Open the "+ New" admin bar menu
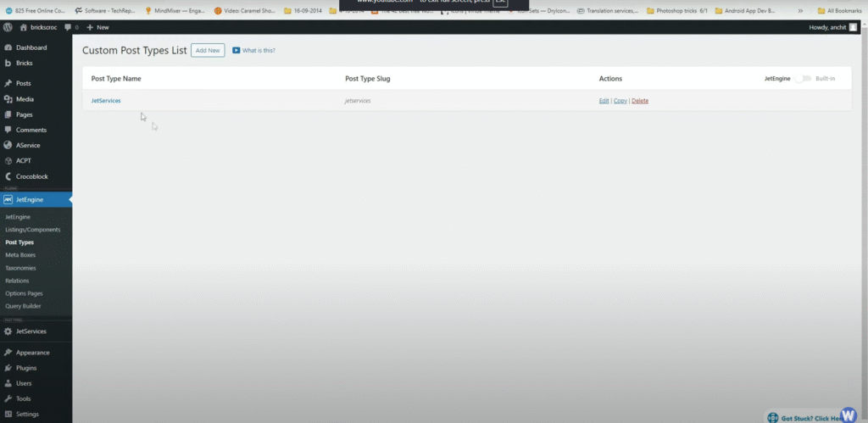The height and width of the screenshot is (423, 868). click(x=97, y=27)
